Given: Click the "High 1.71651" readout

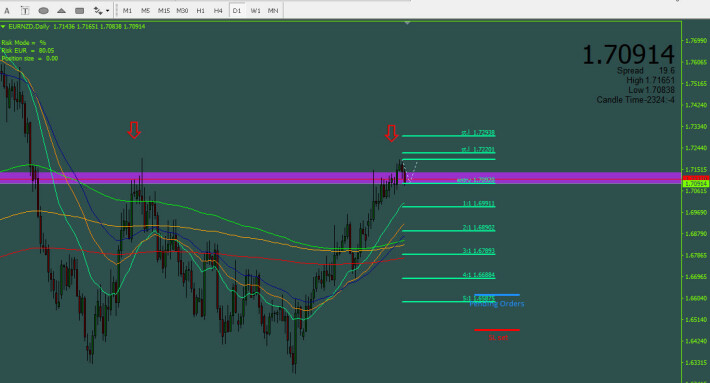Looking at the screenshot, I should click(651, 80).
